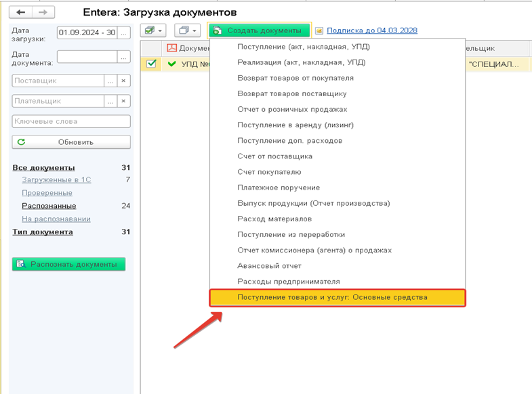This screenshot has height=394, width=532.
Task: Select Все документы filter
Action: coord(44,168)
